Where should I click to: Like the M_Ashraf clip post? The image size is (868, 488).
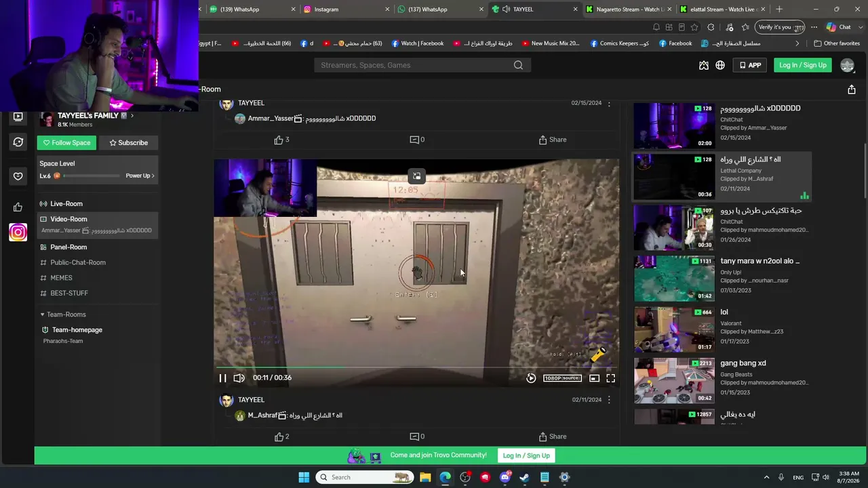[281, 436]
